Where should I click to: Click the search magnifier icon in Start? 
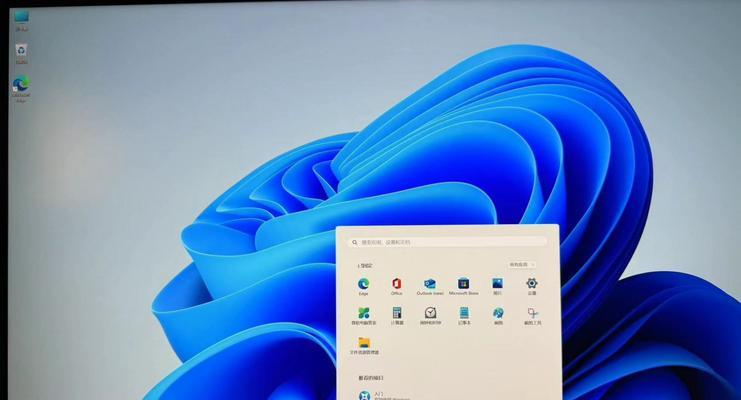coord(355,242)
